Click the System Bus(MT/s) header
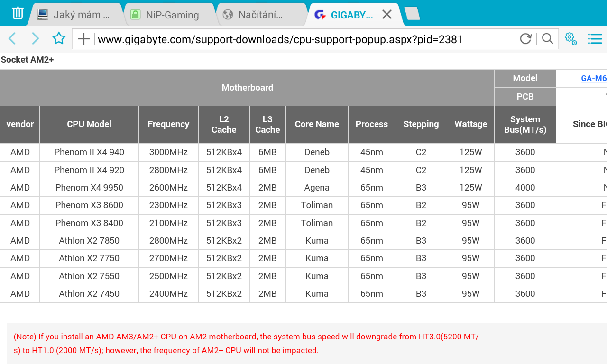 (x=525, y=124)
